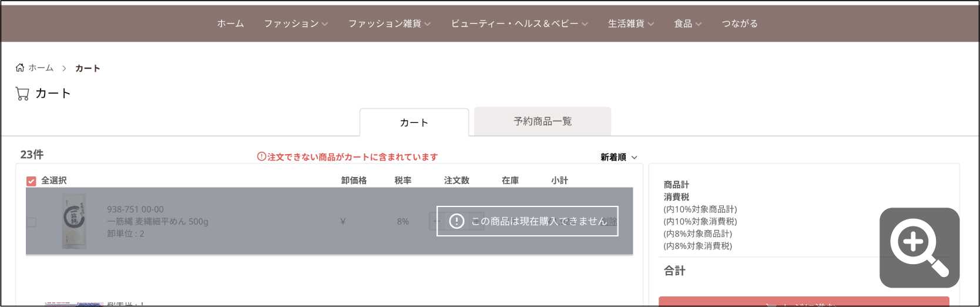The width and height of the screenshot is (980, 307).
Task: Click the 合計 label in summary
Action: (674, 271)
